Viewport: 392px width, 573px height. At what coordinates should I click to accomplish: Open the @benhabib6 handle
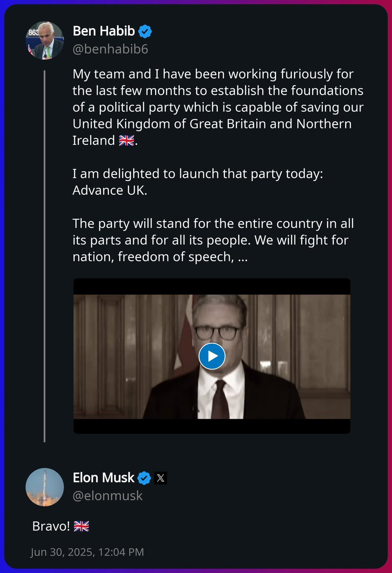110,48
